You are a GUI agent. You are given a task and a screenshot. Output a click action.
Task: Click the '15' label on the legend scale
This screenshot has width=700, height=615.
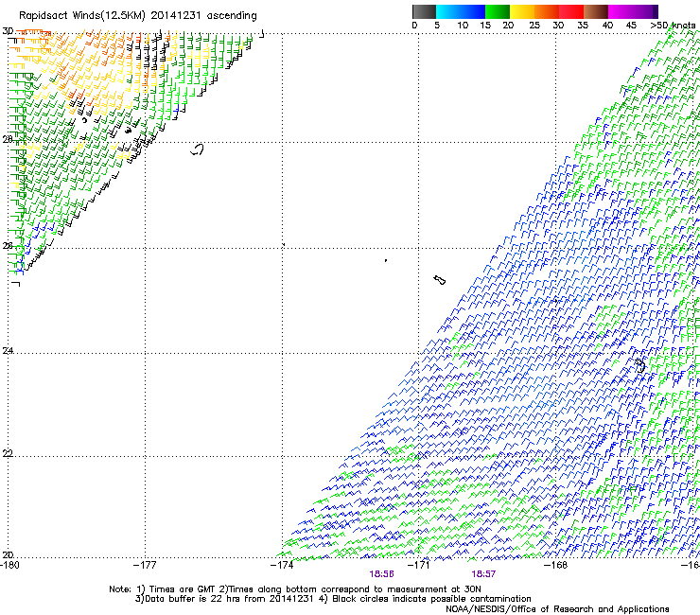coord(485,26)
